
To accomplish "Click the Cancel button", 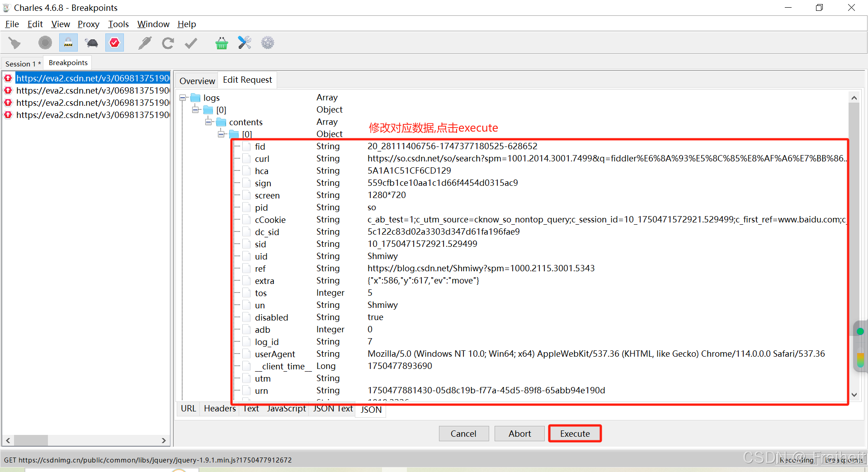I will (x=463, y=434).
